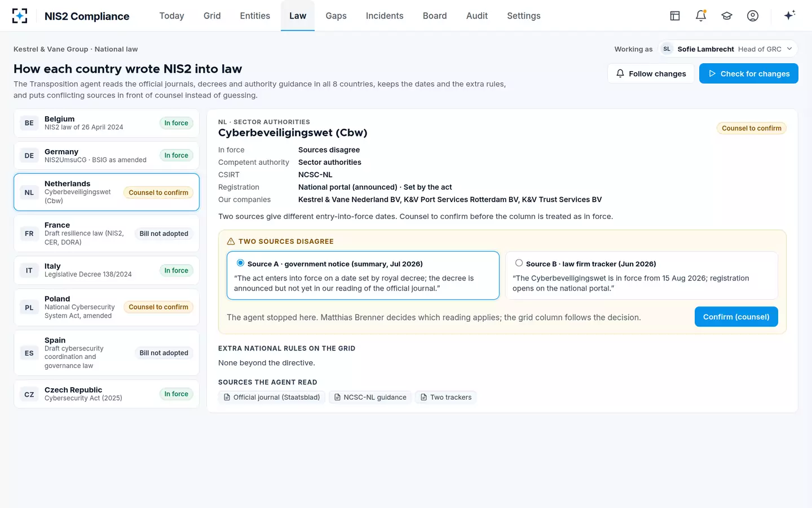Viewport: 812px width, 508px height.
Task: Select the Germany NIS2UmsuCG card
Action: click(x=107, y=156)
